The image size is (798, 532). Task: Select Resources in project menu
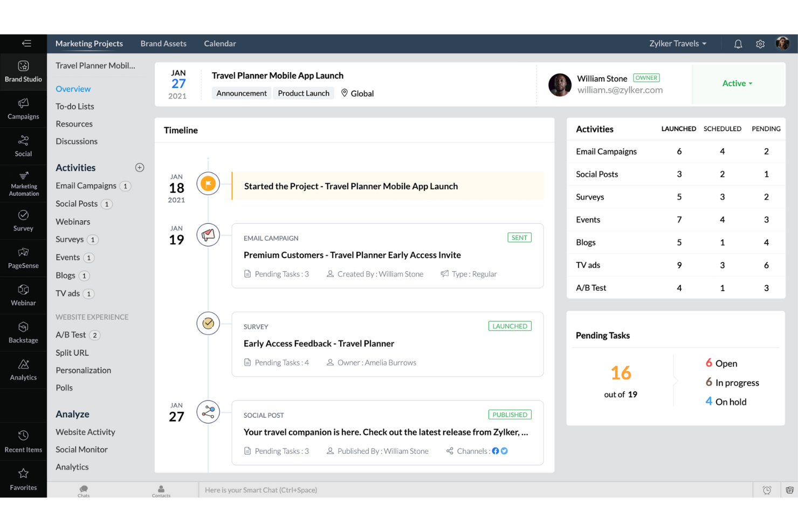coord(74,124)
